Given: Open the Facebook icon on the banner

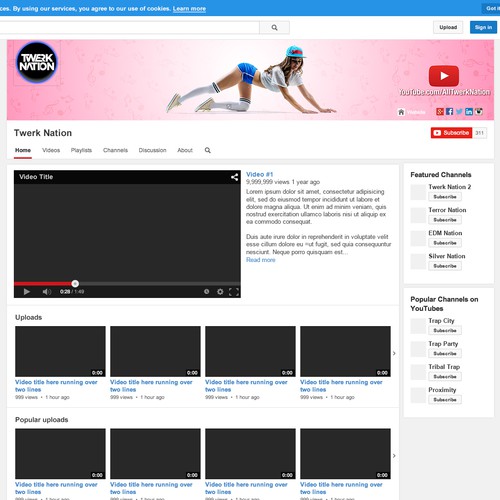Looking at the screenshot, I should point(449,112).
